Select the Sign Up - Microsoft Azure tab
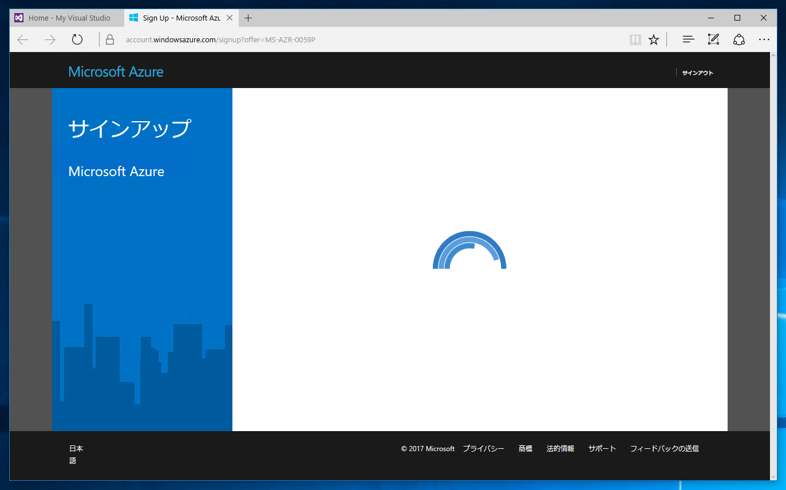 (181, 18)
